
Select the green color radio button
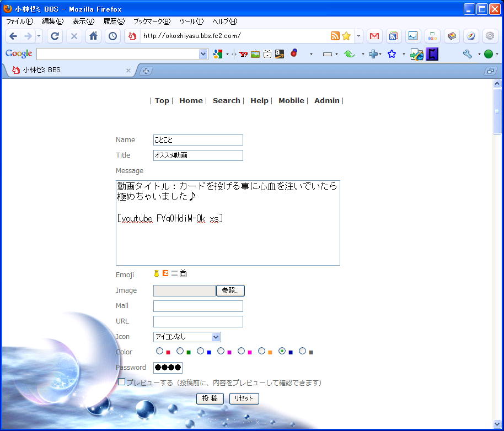click(180, 351)
